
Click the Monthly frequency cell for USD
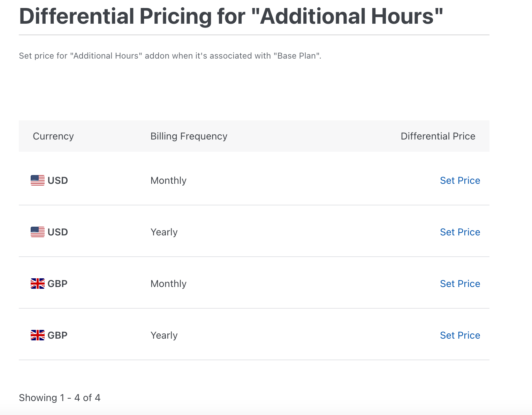pyautogui.click(x=168, y=180)
